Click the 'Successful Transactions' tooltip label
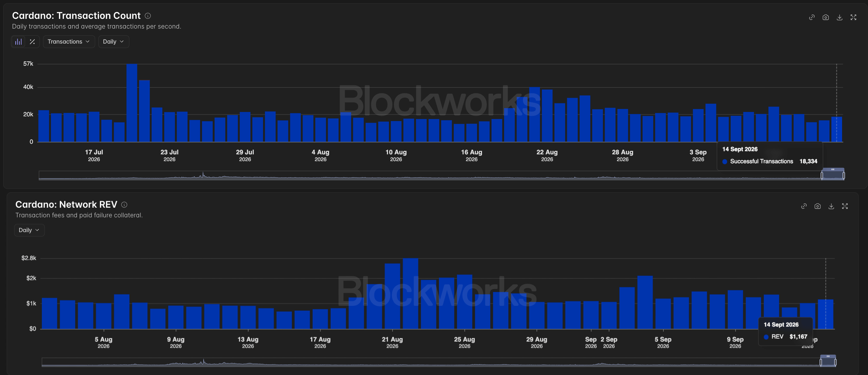 click(x=762, y=161)
